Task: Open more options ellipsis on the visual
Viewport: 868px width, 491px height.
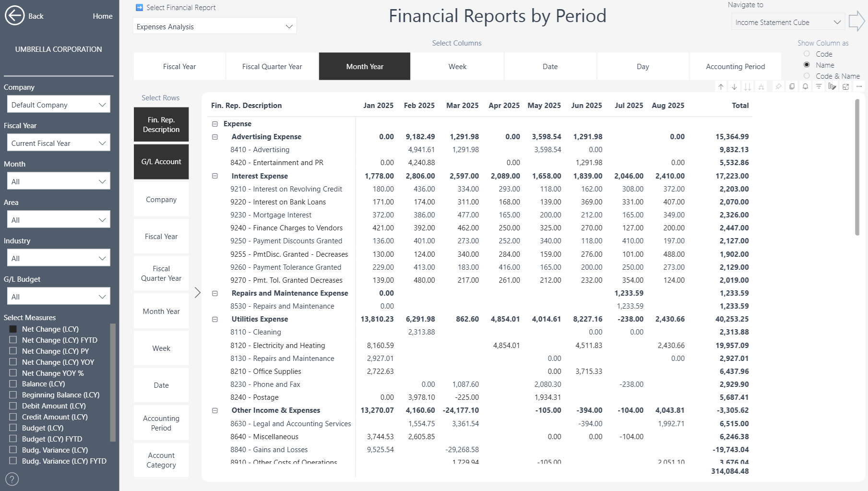Action: coord(859,87)
